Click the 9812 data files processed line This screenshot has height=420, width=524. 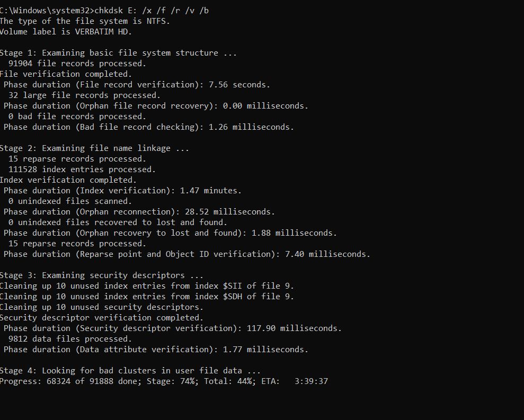tap(70, 339)
